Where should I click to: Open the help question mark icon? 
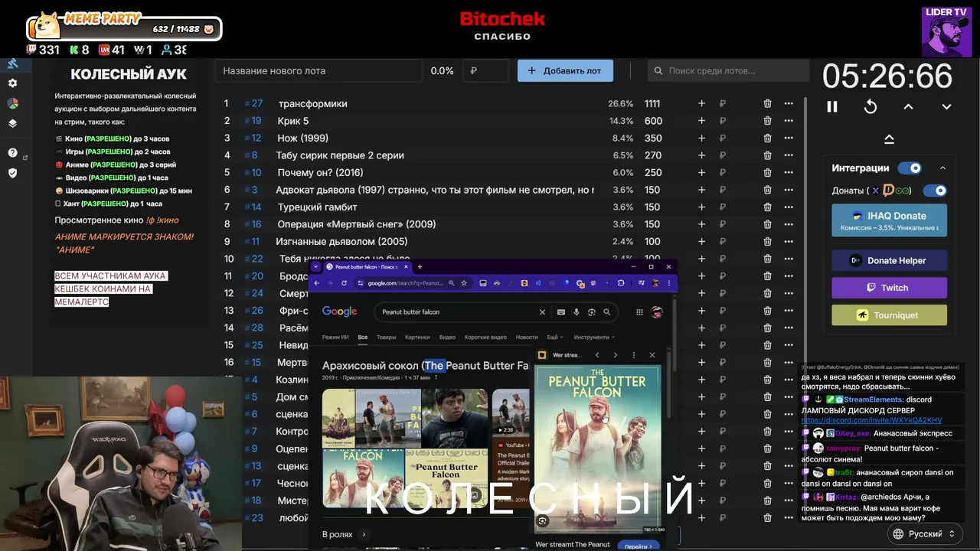click(12, 153)
